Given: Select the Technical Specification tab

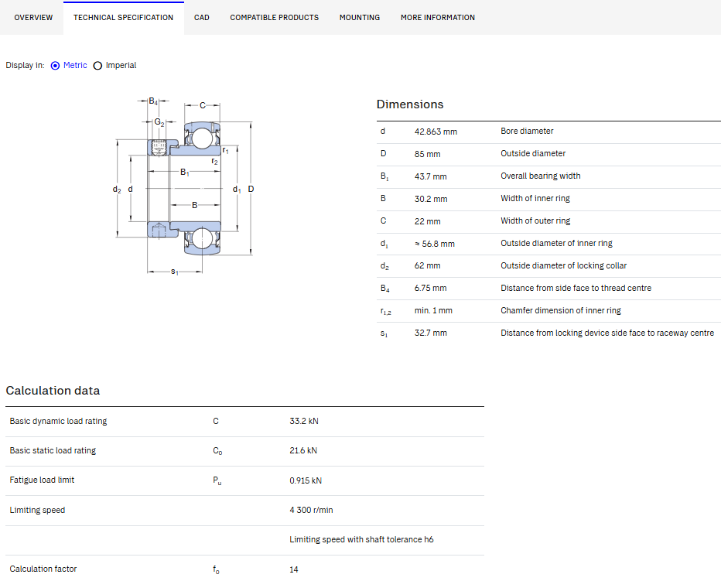Looking at the screenshot, I should click(123, 18).
